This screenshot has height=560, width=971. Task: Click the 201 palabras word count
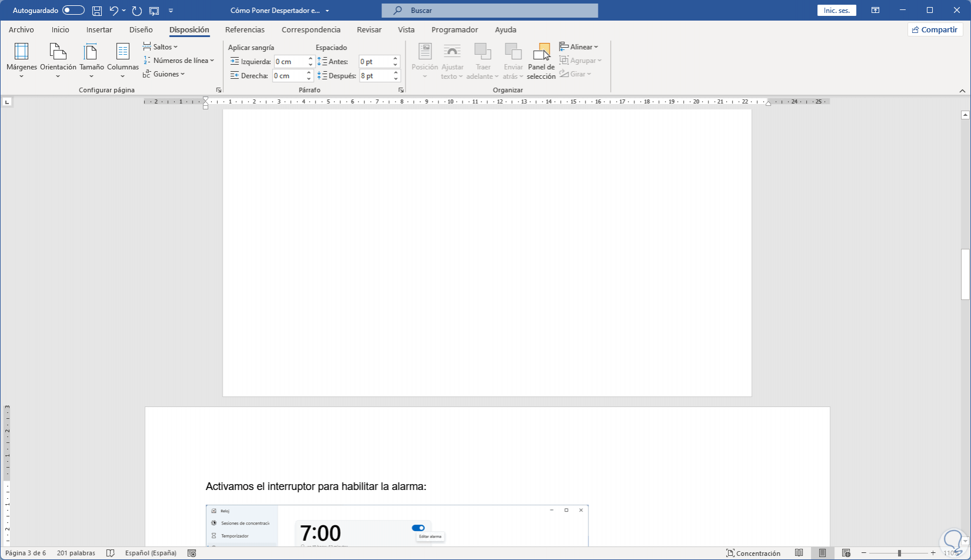(76, 553)
